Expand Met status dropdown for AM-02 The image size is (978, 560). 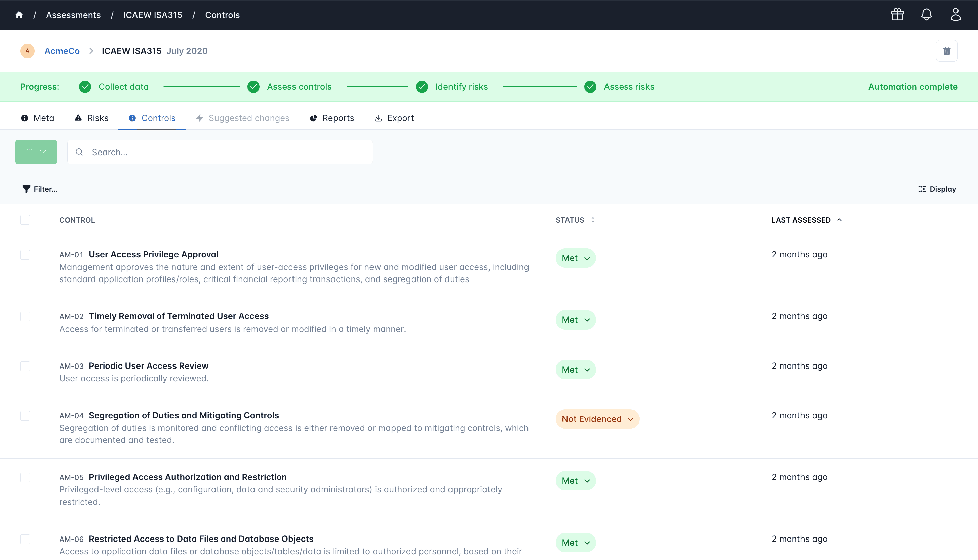(x=576, y=320)
